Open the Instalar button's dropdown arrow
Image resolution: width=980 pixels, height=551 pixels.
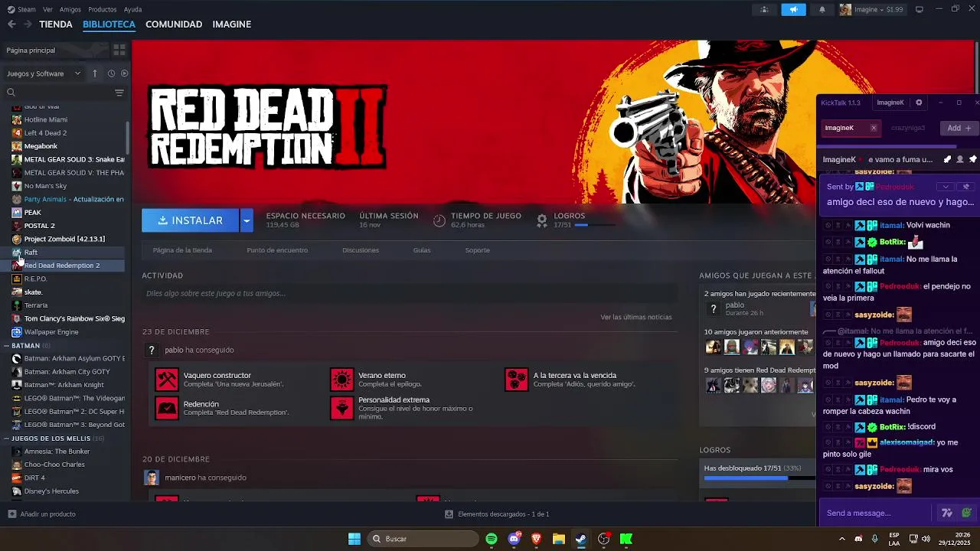point(247,220)
